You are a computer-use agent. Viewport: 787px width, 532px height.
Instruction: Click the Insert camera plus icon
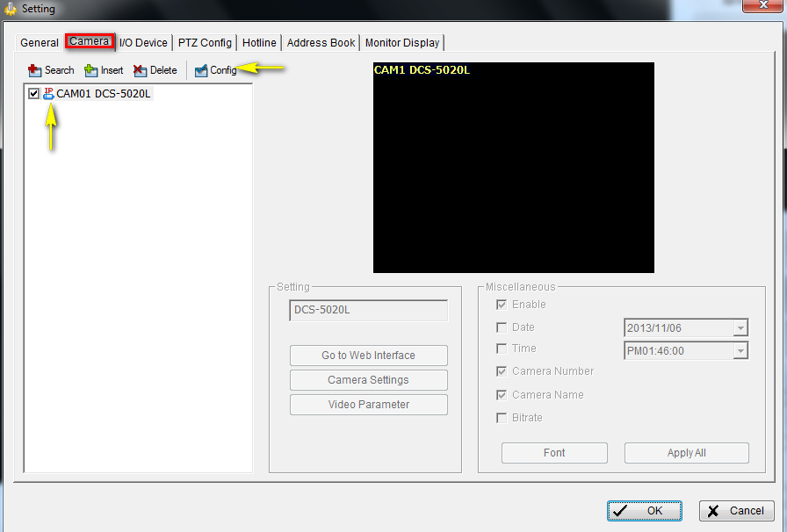[90, 70]
